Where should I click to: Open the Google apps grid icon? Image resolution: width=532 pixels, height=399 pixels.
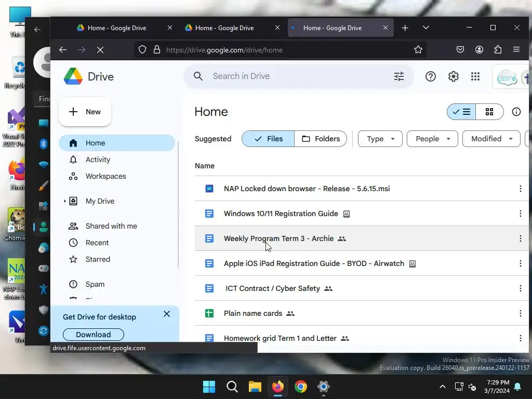click(x=475, y=76)
